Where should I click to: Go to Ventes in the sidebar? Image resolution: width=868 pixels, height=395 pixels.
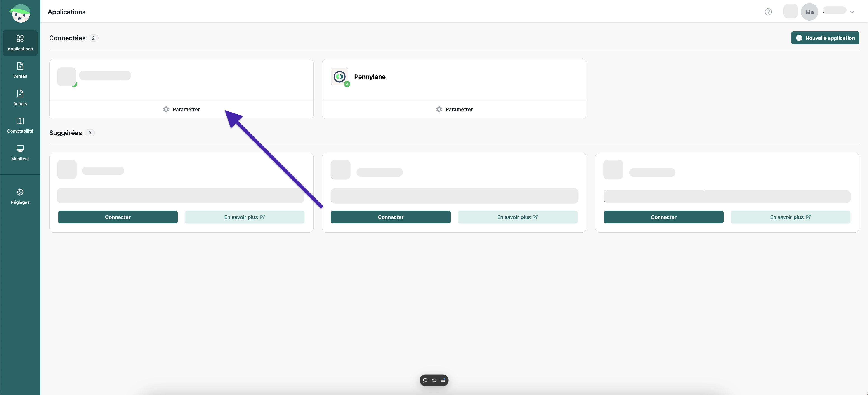pos(20,70)
